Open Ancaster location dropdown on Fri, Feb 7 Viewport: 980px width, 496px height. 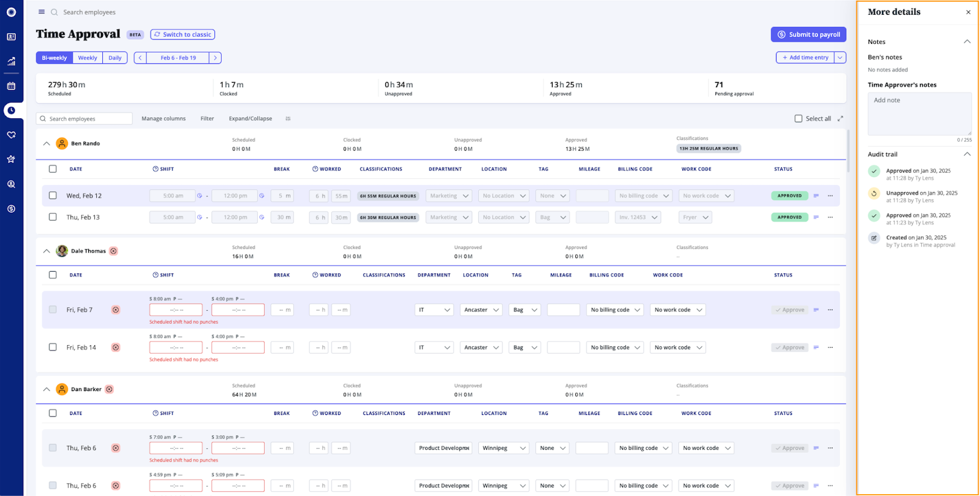click(x=481, y=310)
